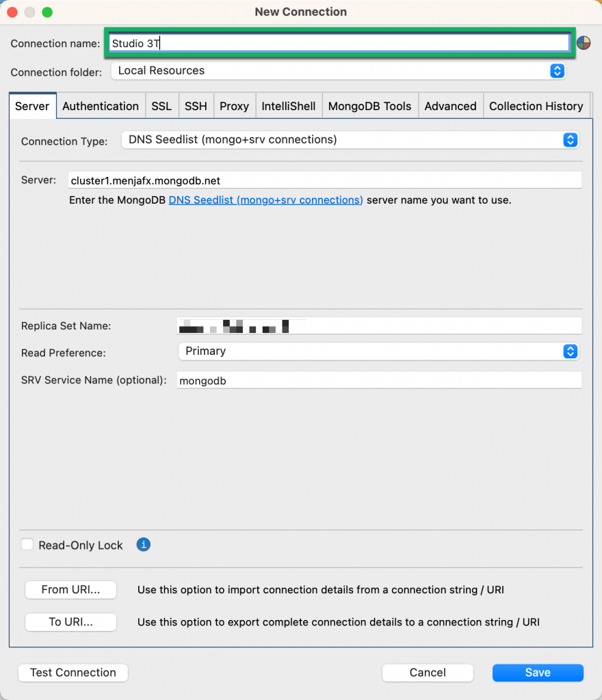Screen dimensions: 602x700
Task: Expand the Connection Type dropdown
Action: pyautogui.click(x=350, y=139)
